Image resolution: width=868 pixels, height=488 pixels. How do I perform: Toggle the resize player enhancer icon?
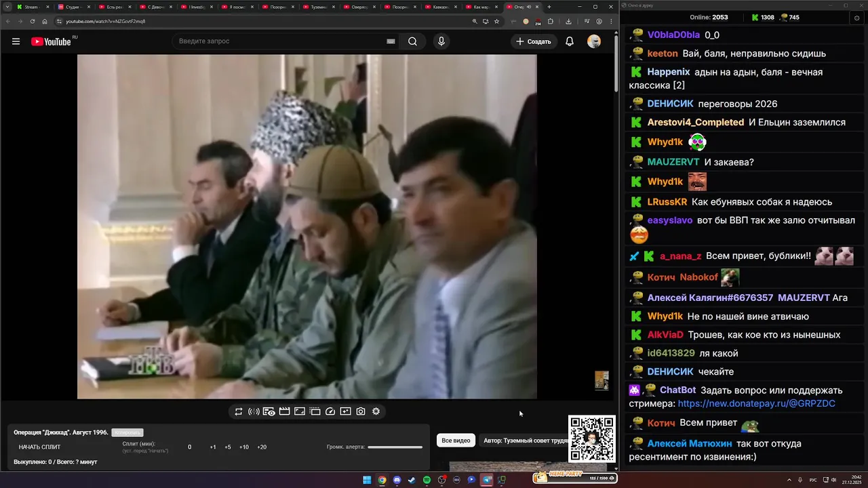[x=299, y=411]
